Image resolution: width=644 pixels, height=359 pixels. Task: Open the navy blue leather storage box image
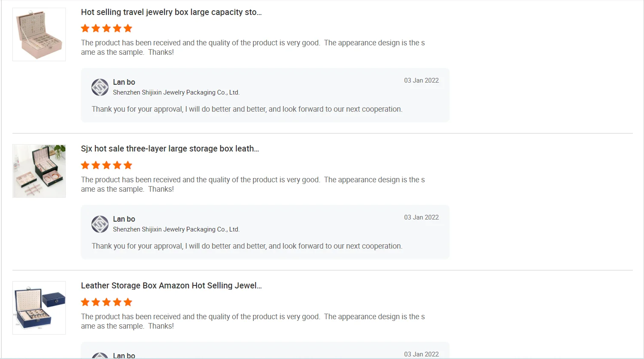point(39,308)
